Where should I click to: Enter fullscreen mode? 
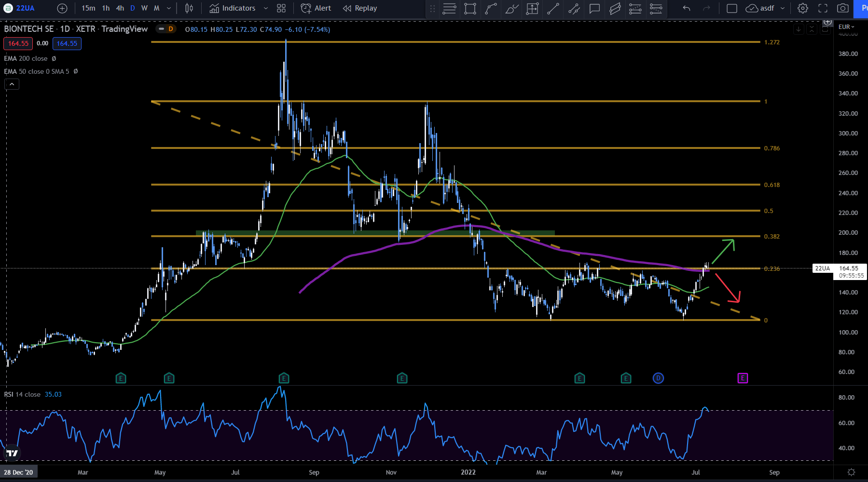pyautogui.click(x=823, y=8)
